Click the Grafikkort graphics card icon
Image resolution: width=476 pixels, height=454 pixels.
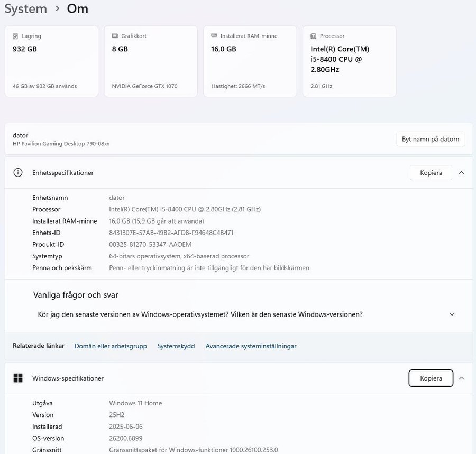coord(115,36)
